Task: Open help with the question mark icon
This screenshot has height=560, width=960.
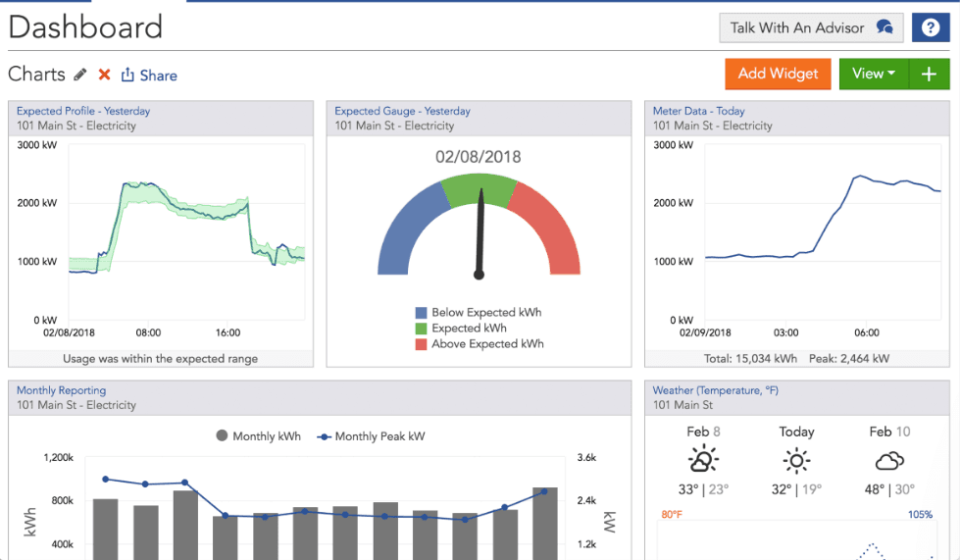Action: click(x=931, y=27)
